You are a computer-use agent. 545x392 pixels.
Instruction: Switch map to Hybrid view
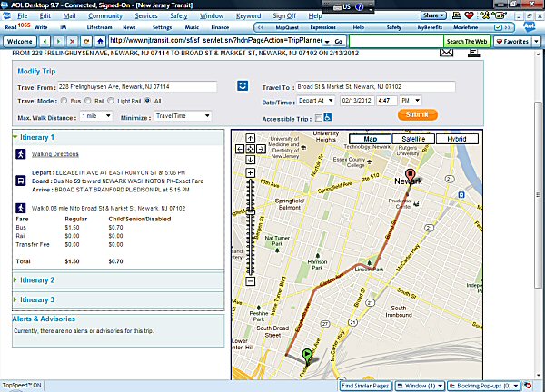(x=457, y=139)
